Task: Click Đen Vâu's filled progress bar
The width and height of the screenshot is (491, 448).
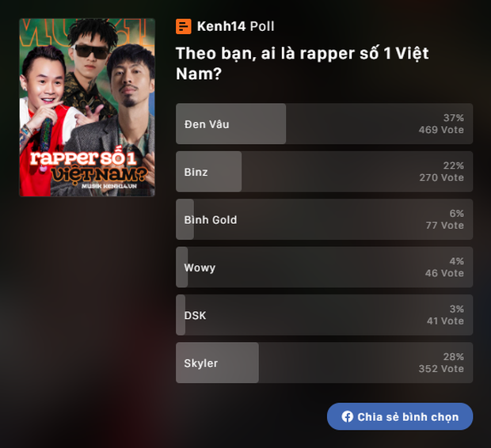Action: [x=230, y=123]
